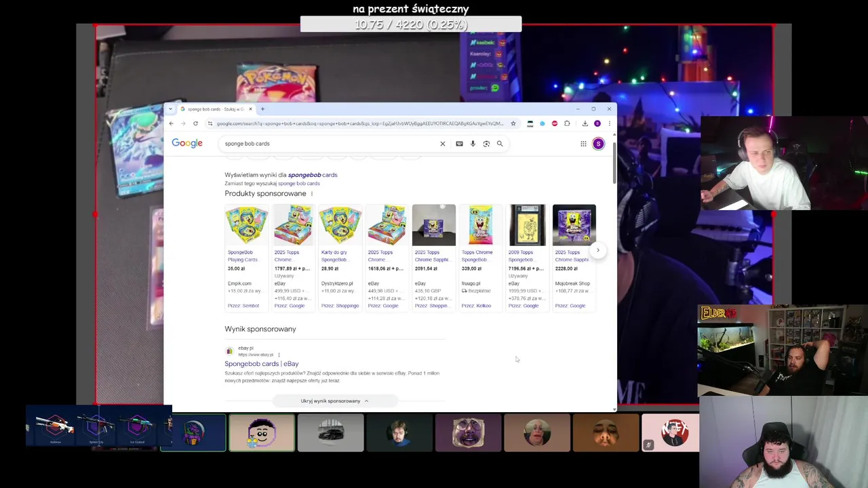868x488 pixels.
Task: Click the Przez: Sembot link
Action: pyautogui.click(x=243, y=306)
